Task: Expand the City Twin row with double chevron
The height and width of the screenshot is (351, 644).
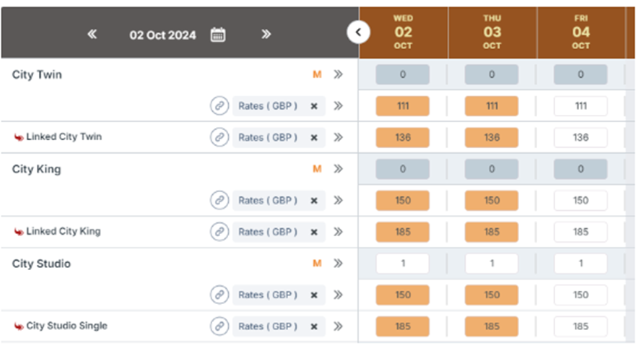Action: pyautogui.click(x=338, y=74)
